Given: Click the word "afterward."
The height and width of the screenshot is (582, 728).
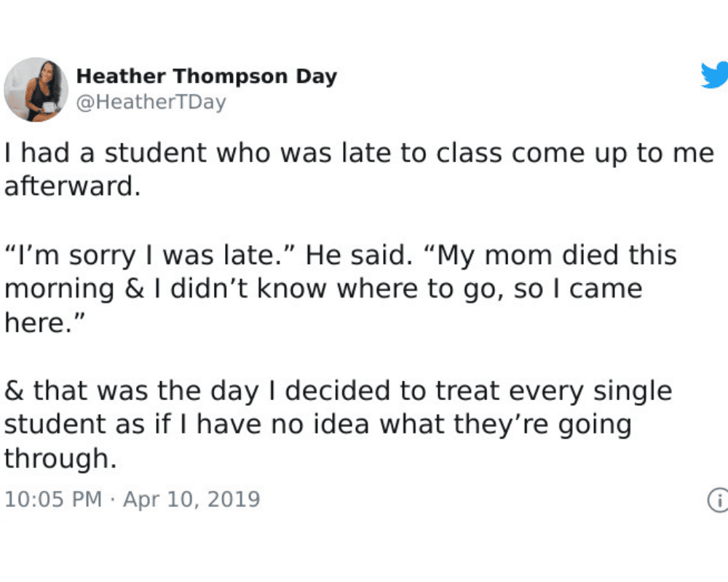Looking at the screenshot, I should pos(71,187).
